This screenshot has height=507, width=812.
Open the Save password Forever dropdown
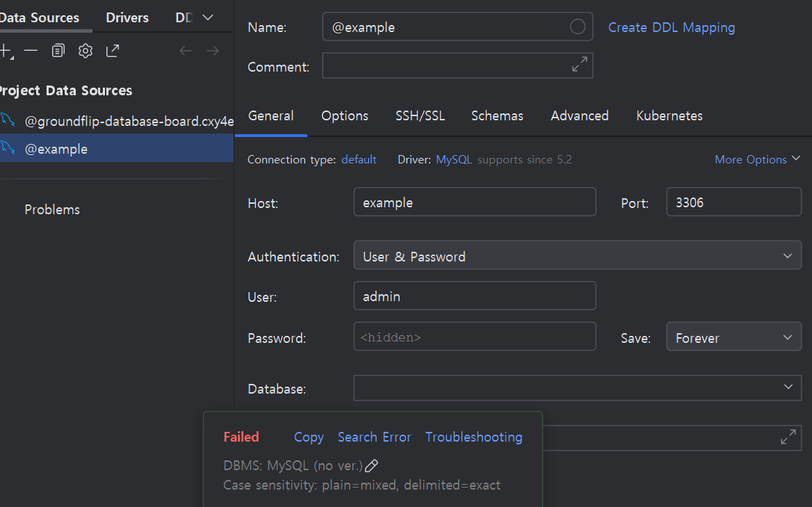coord(734,337)
